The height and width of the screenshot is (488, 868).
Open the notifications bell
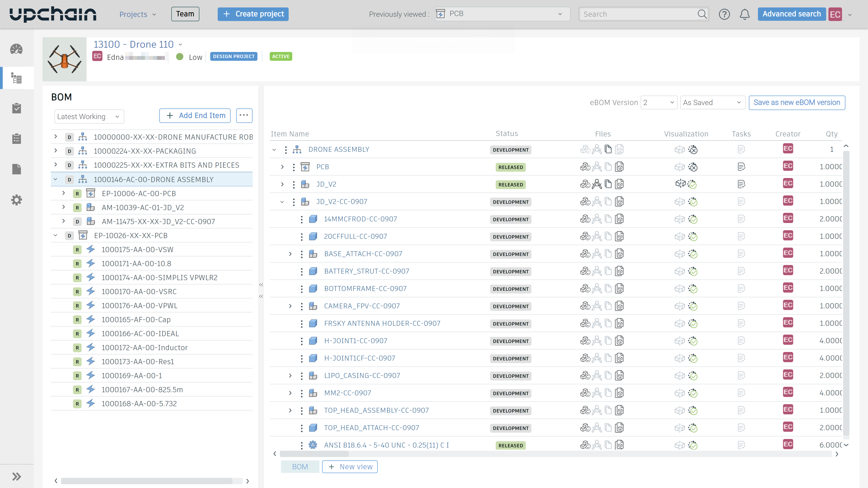point(745,14)
